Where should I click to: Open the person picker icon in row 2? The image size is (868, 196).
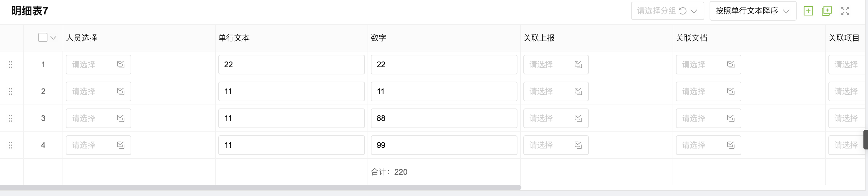point(121,91)
